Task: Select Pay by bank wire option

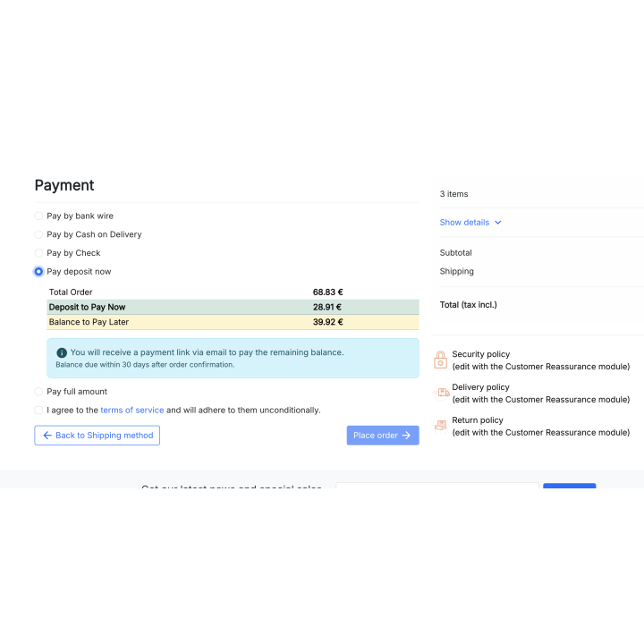Action: (38, 216)
